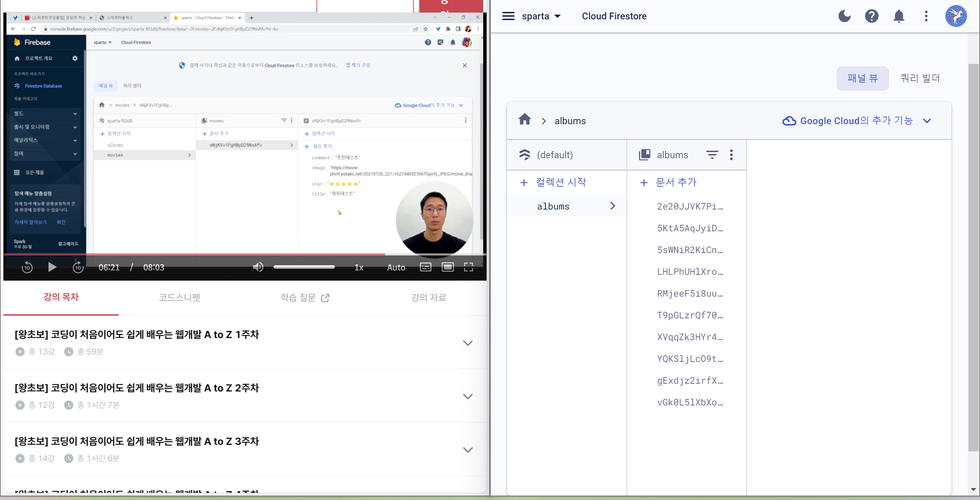Adjust the video volume slider
Screen dimensions: 980x500
coord(304,267)
